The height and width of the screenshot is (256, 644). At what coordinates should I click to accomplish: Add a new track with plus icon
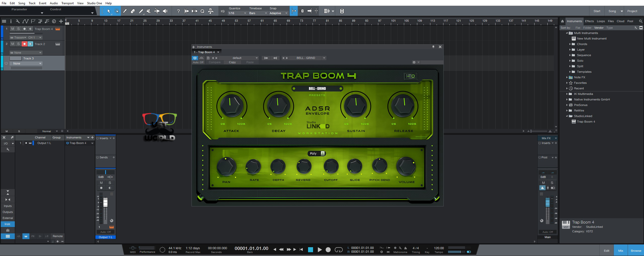[61, 21]
